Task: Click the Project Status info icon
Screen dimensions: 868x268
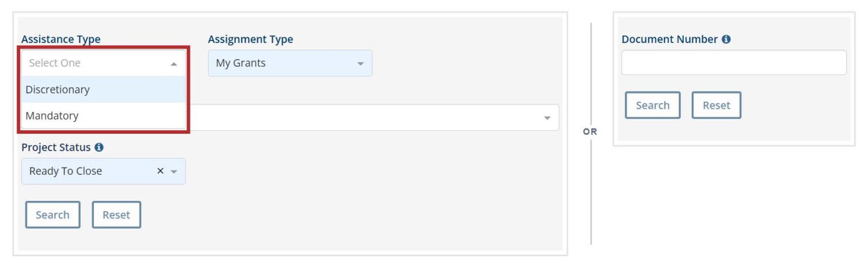Action: pyautogui.click(x=99, y=147)
